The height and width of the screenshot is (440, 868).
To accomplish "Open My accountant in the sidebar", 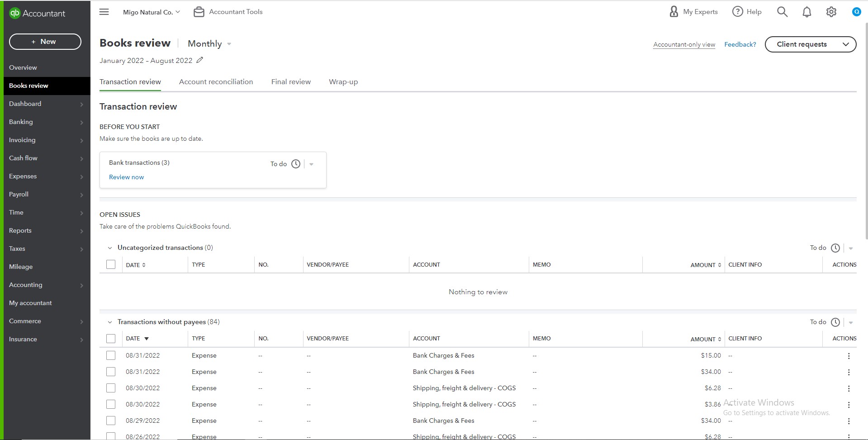I will point(47,303).
